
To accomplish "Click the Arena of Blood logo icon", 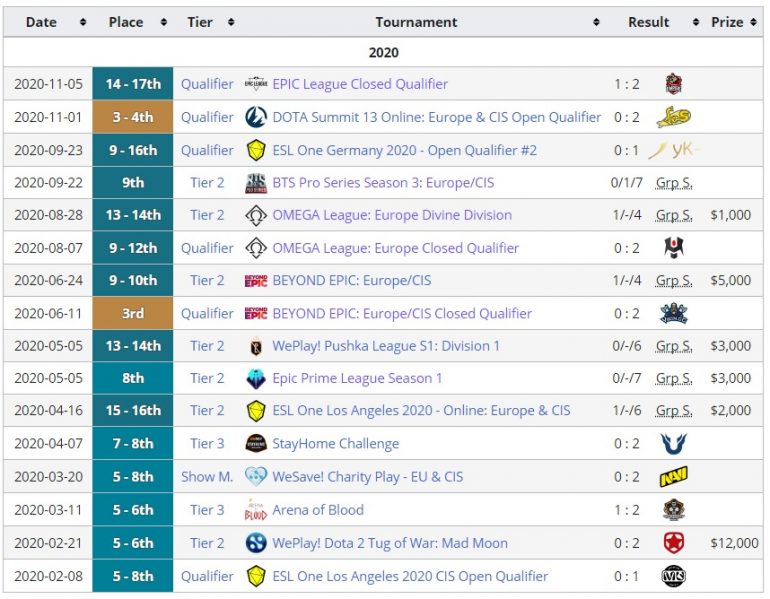I will [256, 510].
